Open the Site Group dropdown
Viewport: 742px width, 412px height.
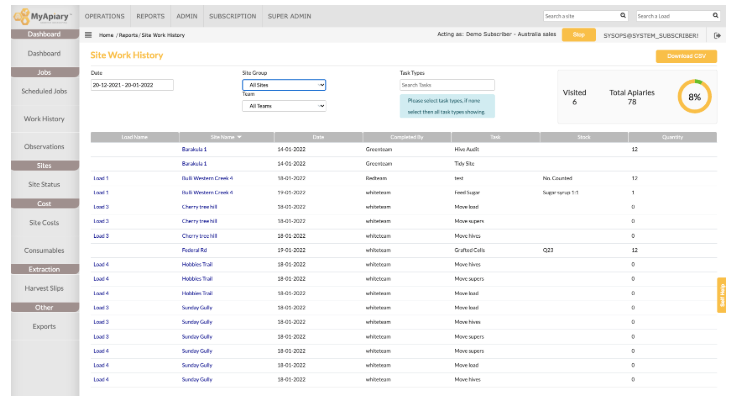[x=285, y=86]
